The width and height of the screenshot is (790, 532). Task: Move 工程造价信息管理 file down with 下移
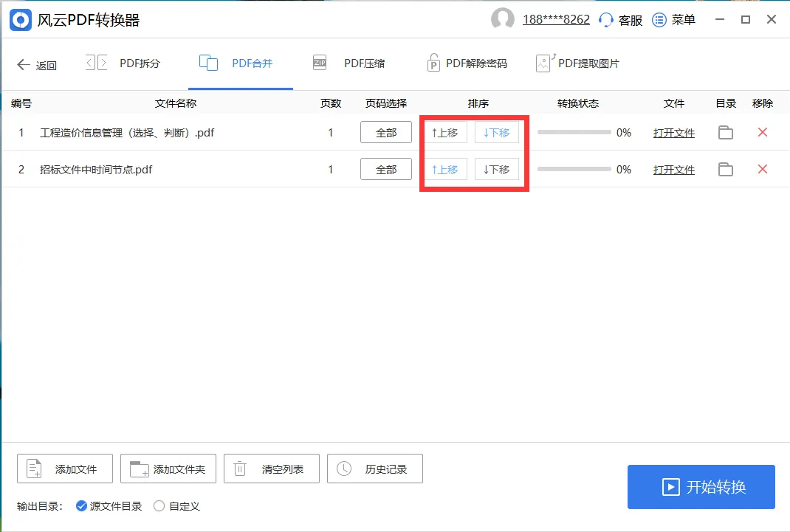[497, 132]
